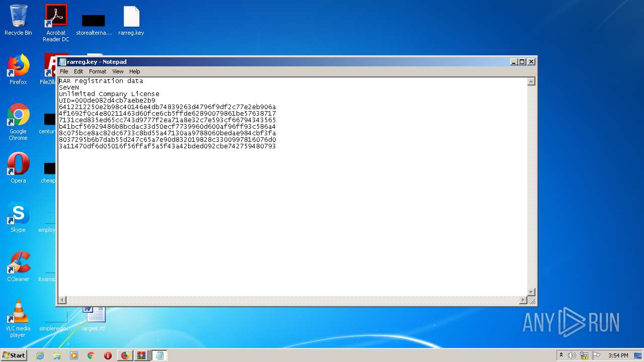The width and height of the screenshot is (644, 362).
Task: Open the File menu in Notepad
Action: (x=64, y=71)
